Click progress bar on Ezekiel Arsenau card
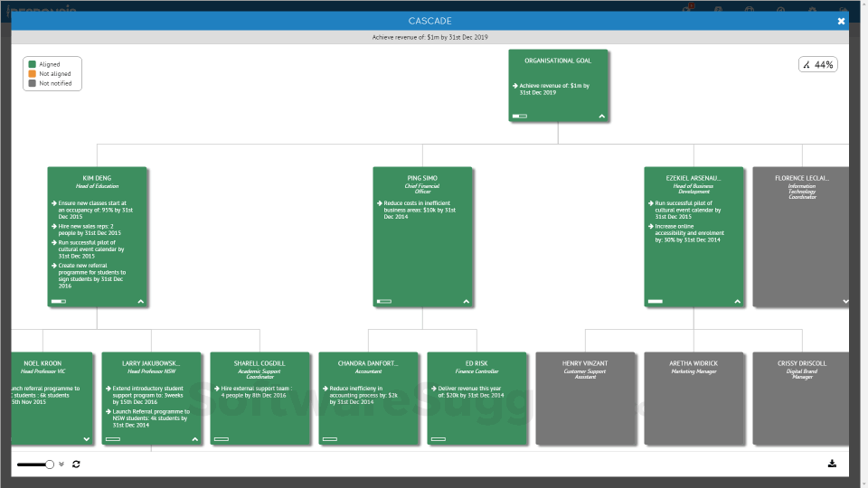Viewport: 868px width, 488px height. click(656, 301)
